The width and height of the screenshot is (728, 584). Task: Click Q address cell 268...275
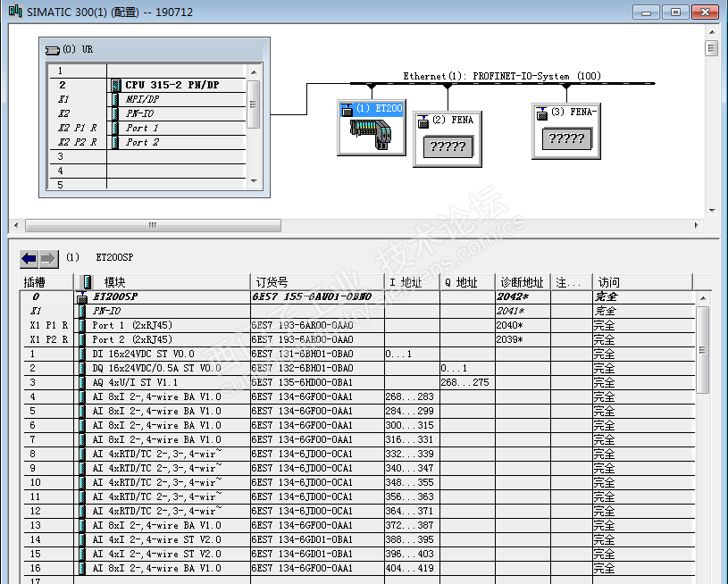(465, 382)
